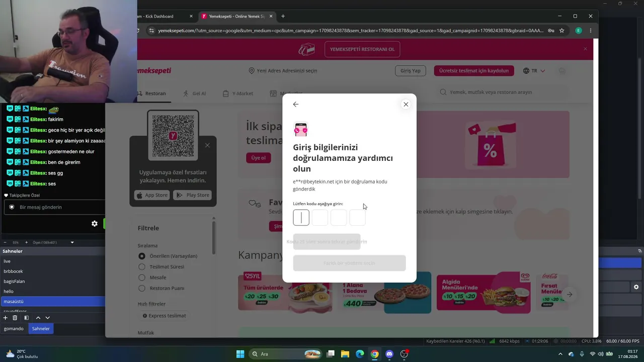Add a new scene with plus icon
The height and width of the screenshot is (362, 644).
pyautogui.click(x=6, y=318)
